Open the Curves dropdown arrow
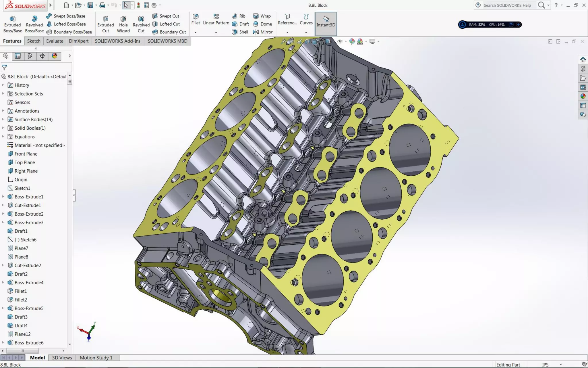This screenshot has width=588, height=368. (306, 32)
